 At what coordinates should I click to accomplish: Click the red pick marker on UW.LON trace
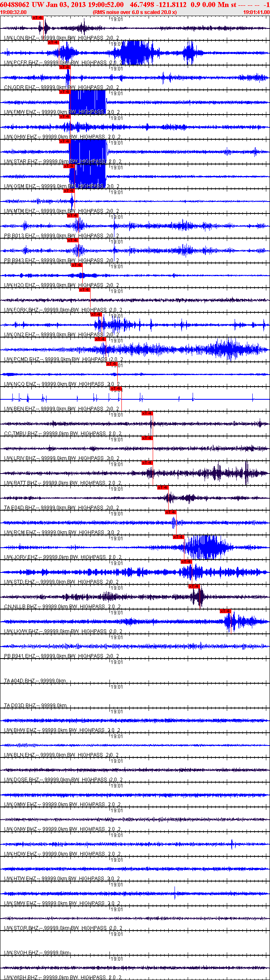click(x=37, y=18)
